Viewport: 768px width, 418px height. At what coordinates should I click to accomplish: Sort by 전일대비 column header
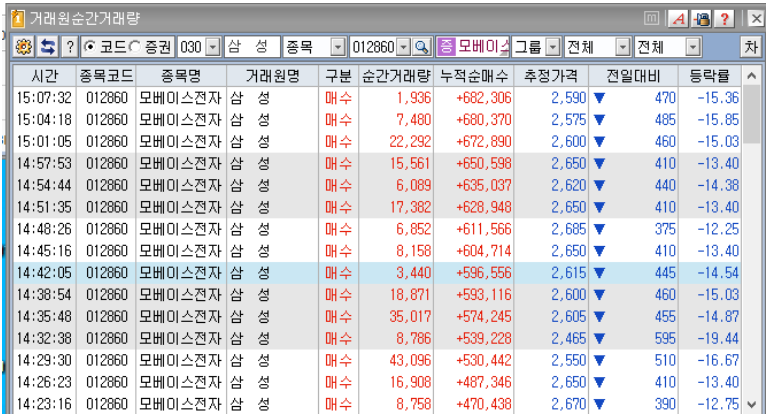point(633,75)
